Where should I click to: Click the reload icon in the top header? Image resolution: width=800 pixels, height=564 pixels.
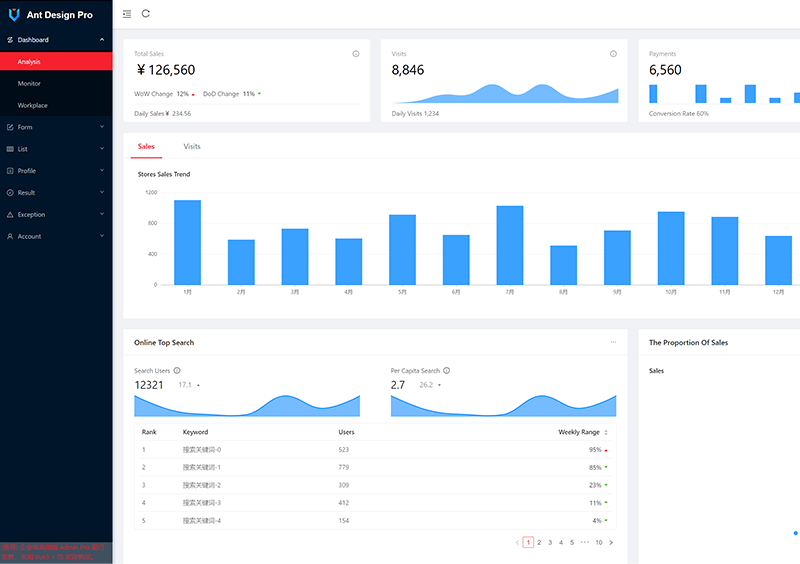click(146, 14)
